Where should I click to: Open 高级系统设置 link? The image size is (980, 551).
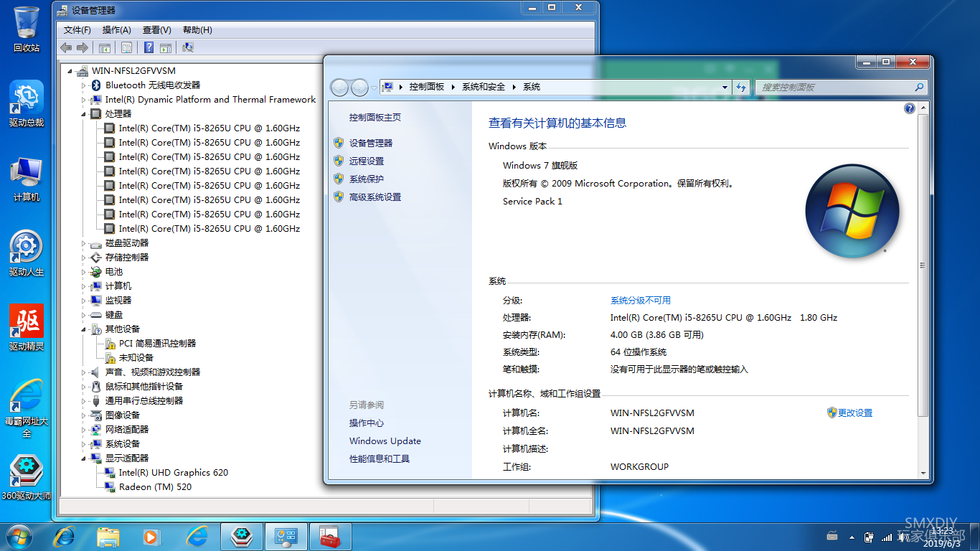tap(375, 197)
